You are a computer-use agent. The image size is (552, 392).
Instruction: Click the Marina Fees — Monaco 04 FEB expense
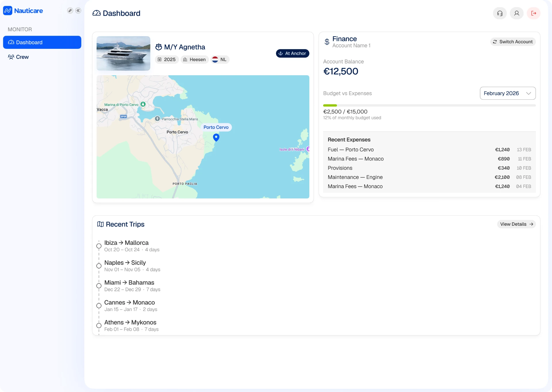pyautogui.click(x=430, y=186)
